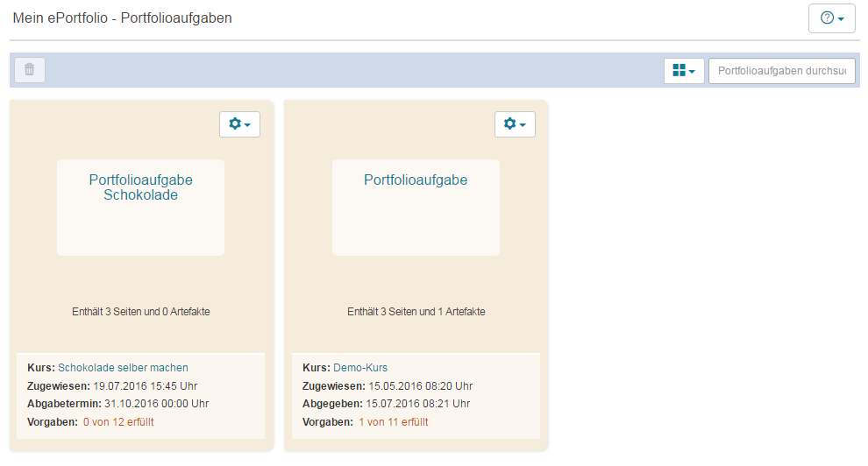Click the Abgegeben 15.07.2016 line
Viewport: 868px width, 466px height.
[x=386, y=404]
